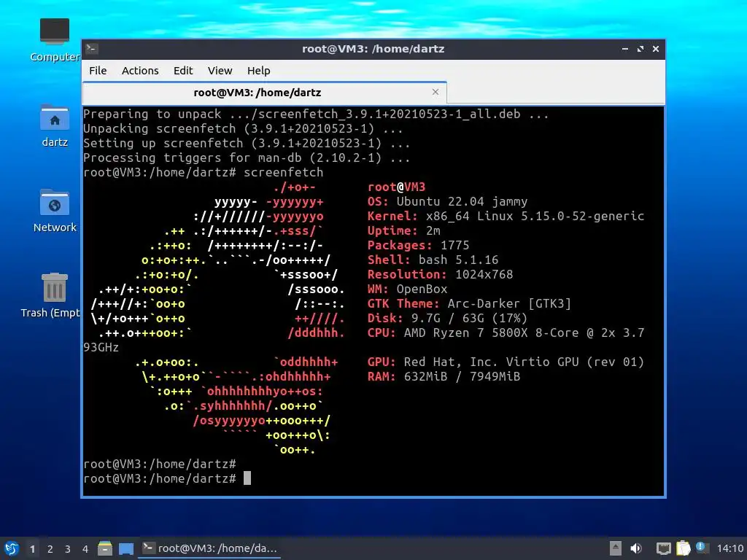Open the file manager from the taskbar

[105, 548]
